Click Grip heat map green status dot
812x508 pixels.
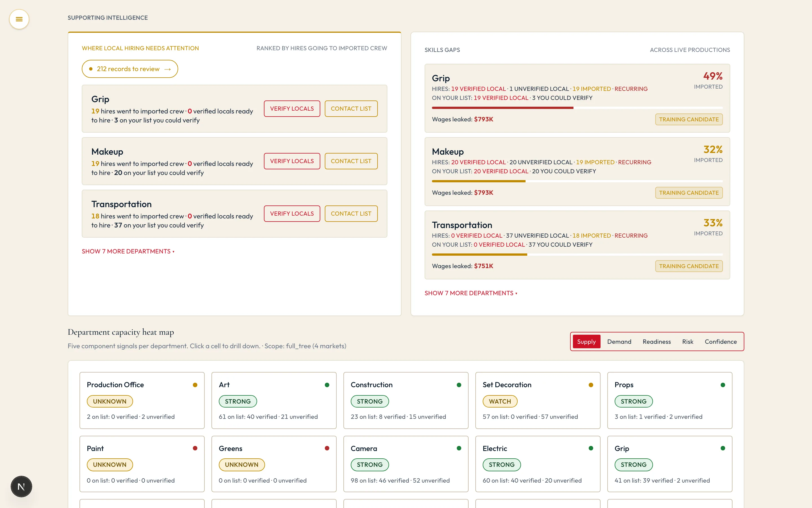coord(723,448)
